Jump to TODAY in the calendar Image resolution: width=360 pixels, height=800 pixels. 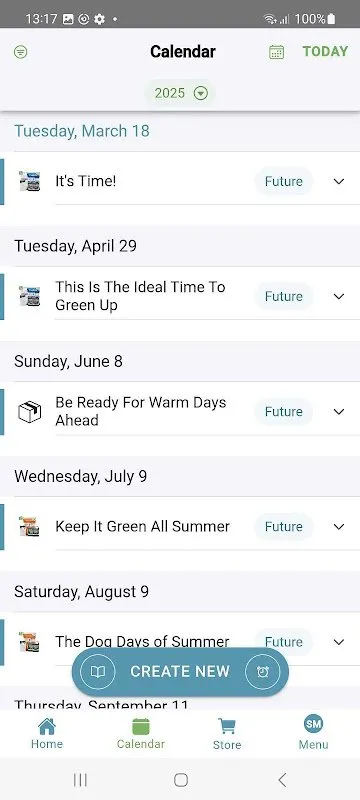point(325,52)
